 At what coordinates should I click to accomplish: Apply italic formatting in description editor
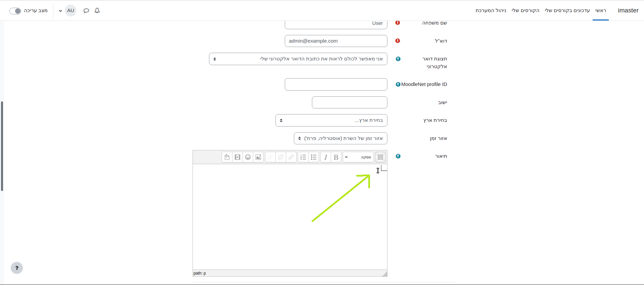pyautogui.click(x=326, y=157)
